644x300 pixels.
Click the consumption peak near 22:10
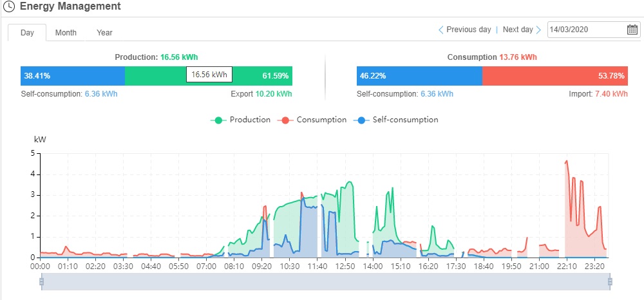pos(567,161)
